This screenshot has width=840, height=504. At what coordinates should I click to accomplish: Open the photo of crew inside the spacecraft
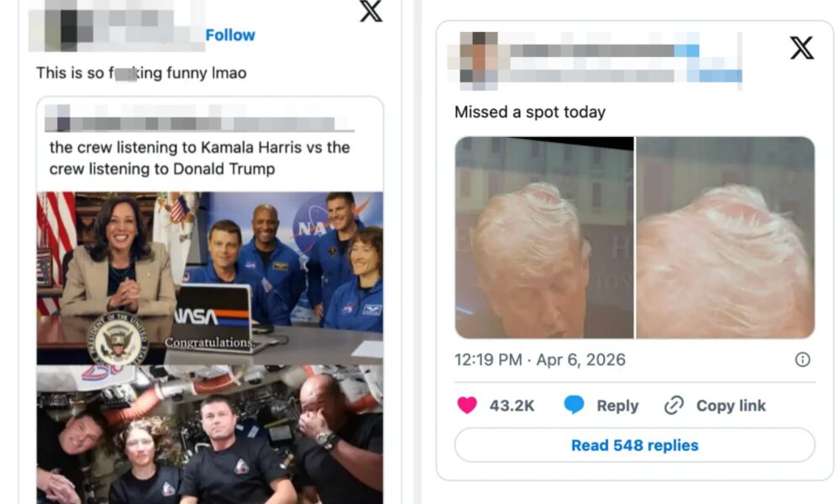click(209, 434)
